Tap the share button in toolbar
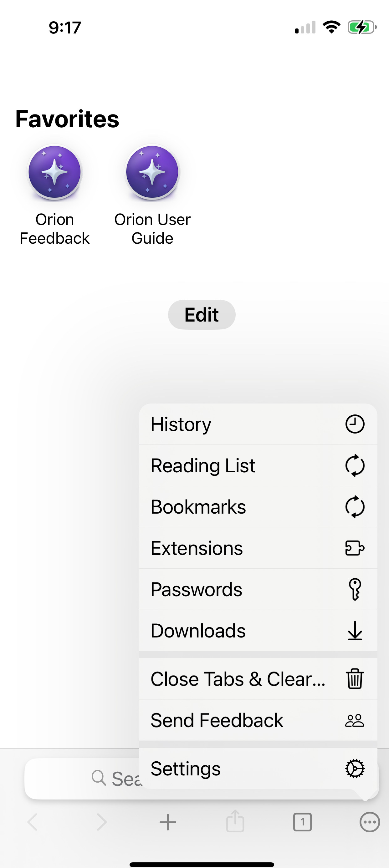Screen dimensions: 389x868 (235, 821)
